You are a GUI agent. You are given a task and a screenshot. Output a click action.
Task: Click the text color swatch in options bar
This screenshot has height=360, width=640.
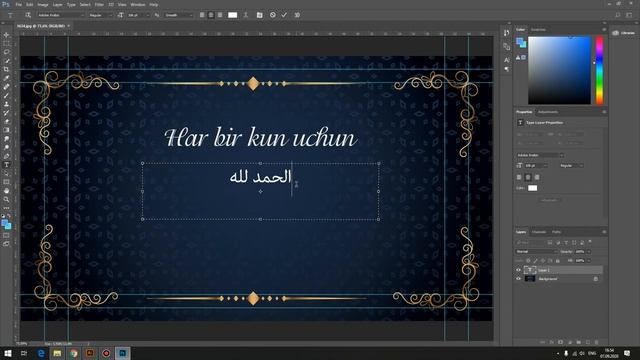click(232, 15)
